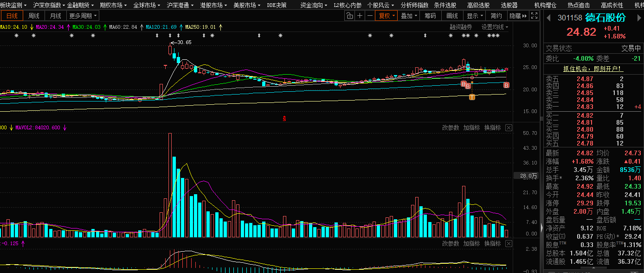Viewport: 644px width, 273px height.
Task: Click the fullscreen expand icon
Action: click(x=534, y=16)
